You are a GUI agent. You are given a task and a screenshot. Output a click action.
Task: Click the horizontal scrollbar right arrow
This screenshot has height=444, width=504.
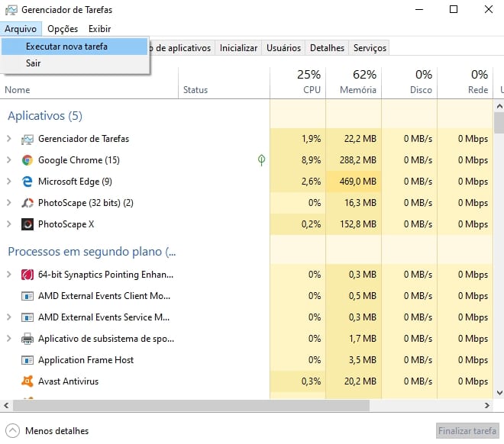[x=487, y=406]
